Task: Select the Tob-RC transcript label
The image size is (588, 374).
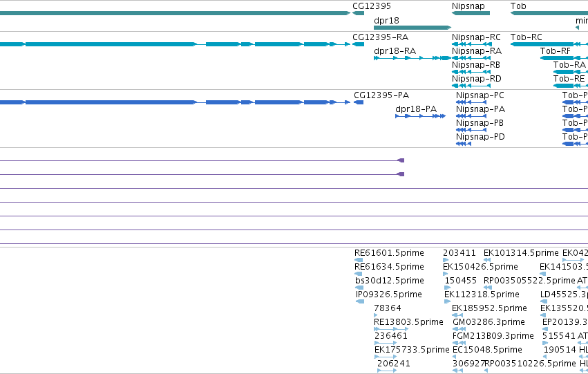Action: pyautogui.click(x=526, y=37)
